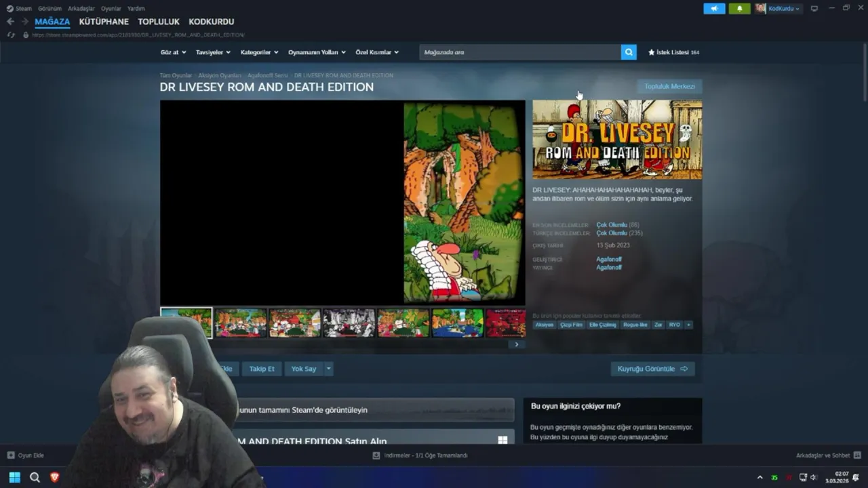Open the Windows Start button
Viewport: 868px width, 488px height.
(14, 477)
